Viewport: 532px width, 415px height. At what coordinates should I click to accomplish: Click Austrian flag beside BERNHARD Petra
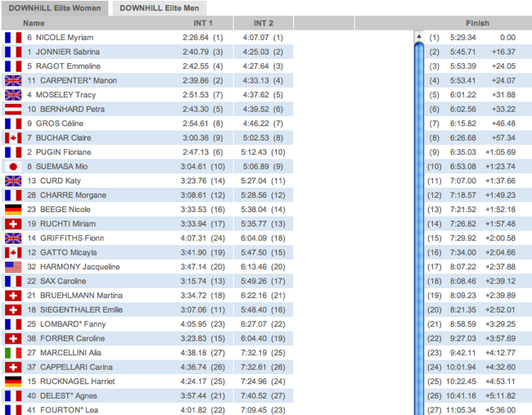13,109
